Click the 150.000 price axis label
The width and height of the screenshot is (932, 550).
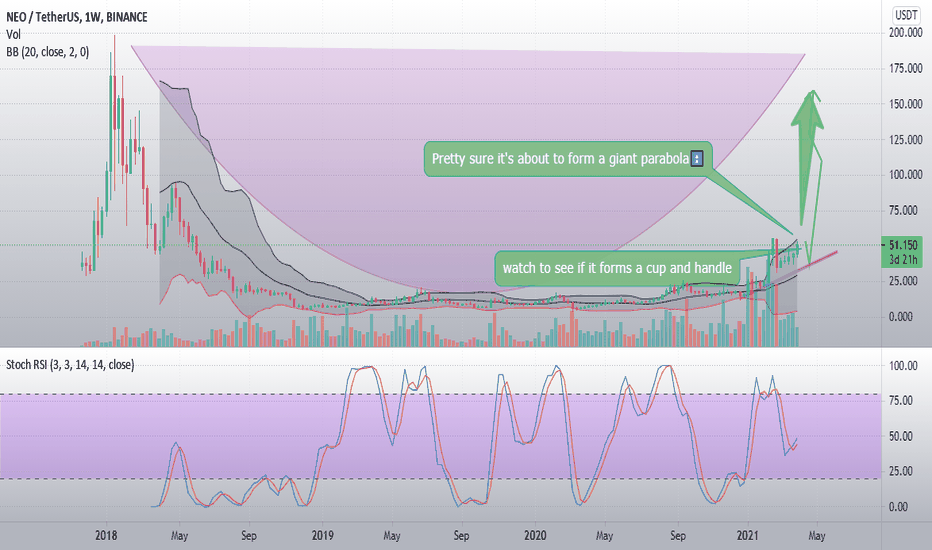[905, 104]
